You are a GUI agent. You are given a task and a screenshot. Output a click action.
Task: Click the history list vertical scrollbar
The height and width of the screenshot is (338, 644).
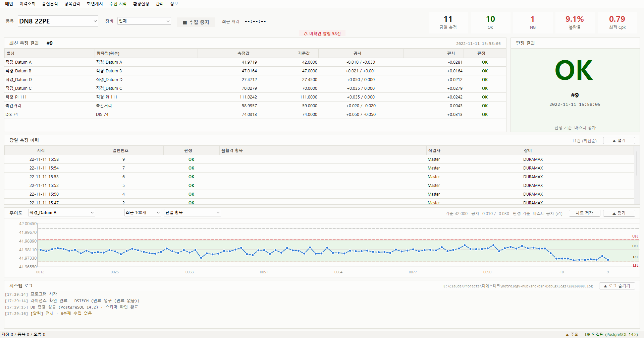click(637, 163)
